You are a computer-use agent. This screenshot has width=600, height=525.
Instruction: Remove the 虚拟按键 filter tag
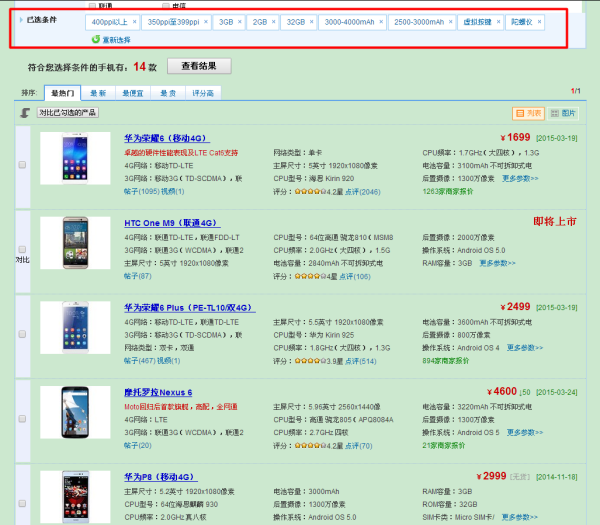(x=498, y=22)
